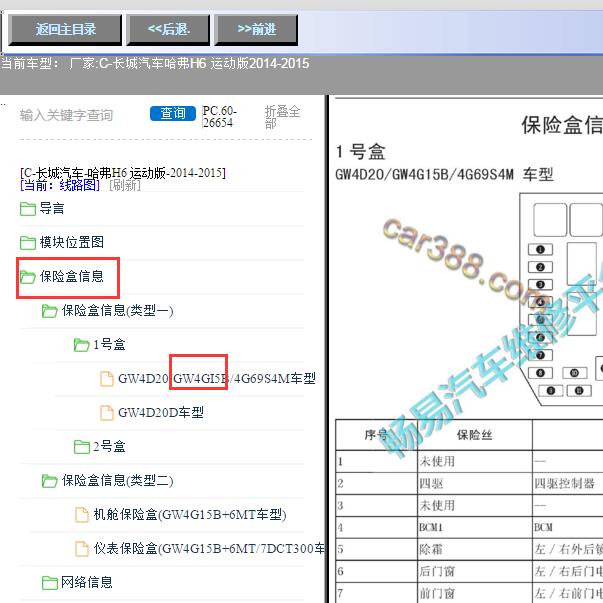
Task: Click fuse number 8 in diagram
Action: [x=540, y=373]
